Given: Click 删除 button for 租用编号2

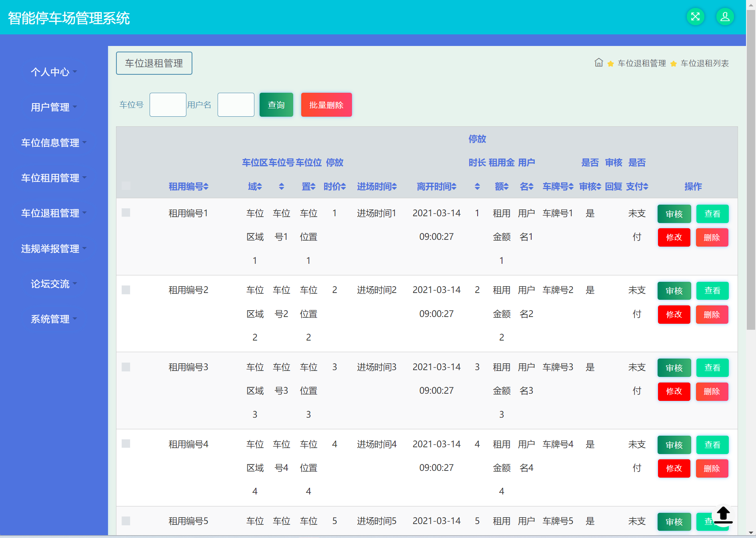Looking at the screenshot, I should [x=712, y=315].
